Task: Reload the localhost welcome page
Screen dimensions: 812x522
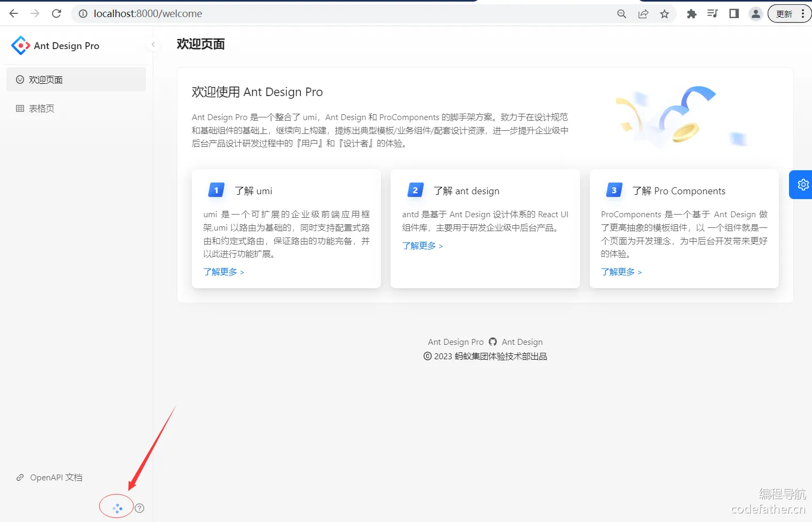Action: (57, 14)
